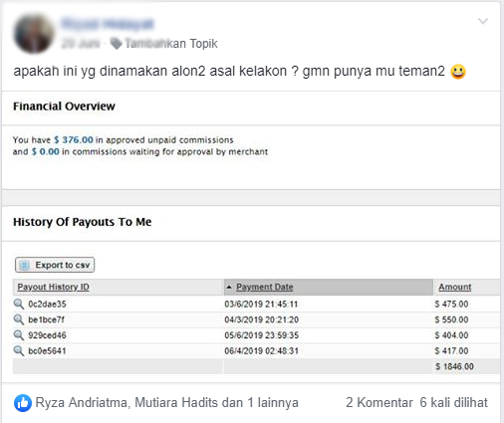The height and width of the screenshot is (423, 504).
Task: Click the smiley emoji in the post
Action: 458,72
